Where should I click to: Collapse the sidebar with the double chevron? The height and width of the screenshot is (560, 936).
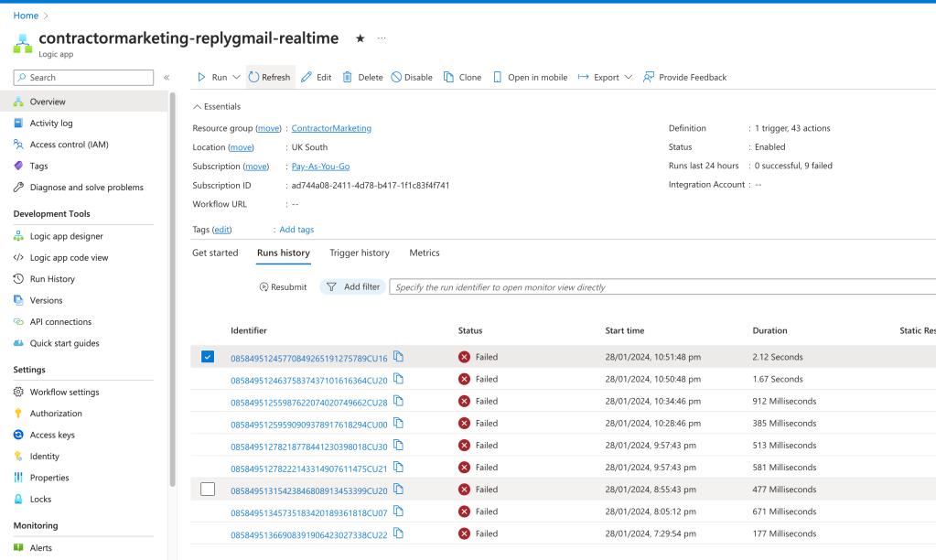[x=167, y=78]
